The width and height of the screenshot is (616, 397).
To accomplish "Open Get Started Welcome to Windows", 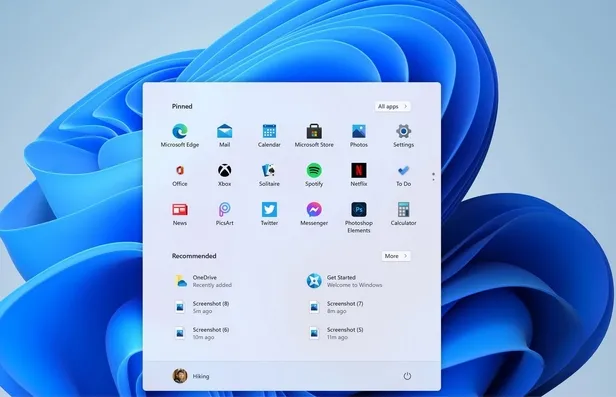I will click(x=345, y=281).
